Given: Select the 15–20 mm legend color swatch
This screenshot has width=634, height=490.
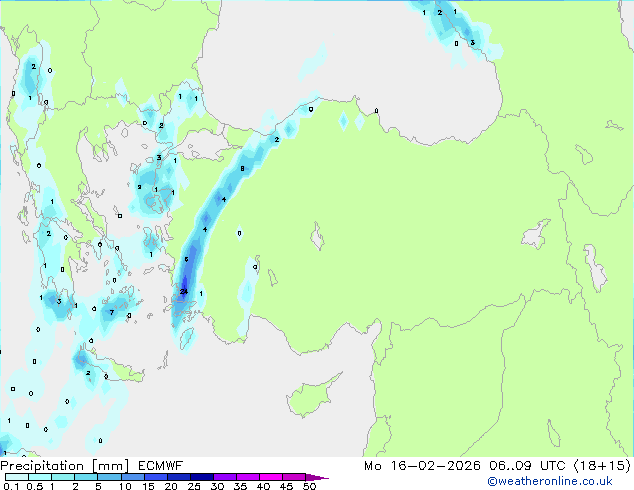Looking at the screenshot, I should click(x=155, y=477).
